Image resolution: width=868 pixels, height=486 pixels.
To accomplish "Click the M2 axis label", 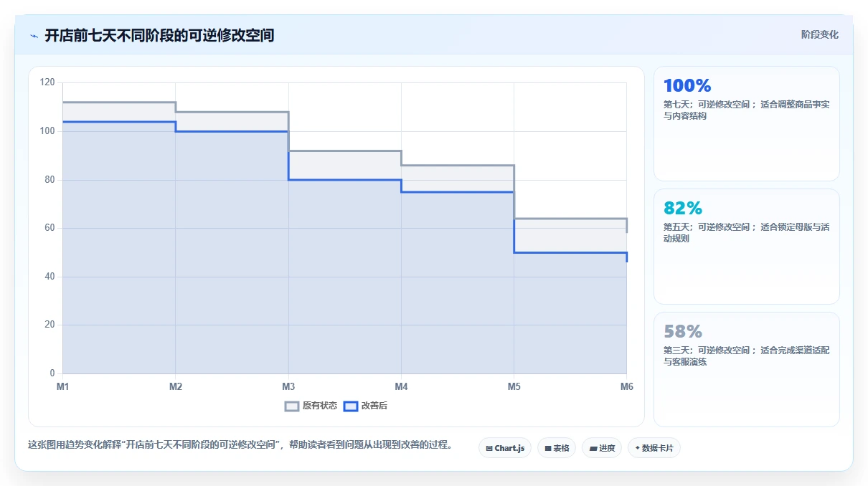I will (x=176, y=387).
